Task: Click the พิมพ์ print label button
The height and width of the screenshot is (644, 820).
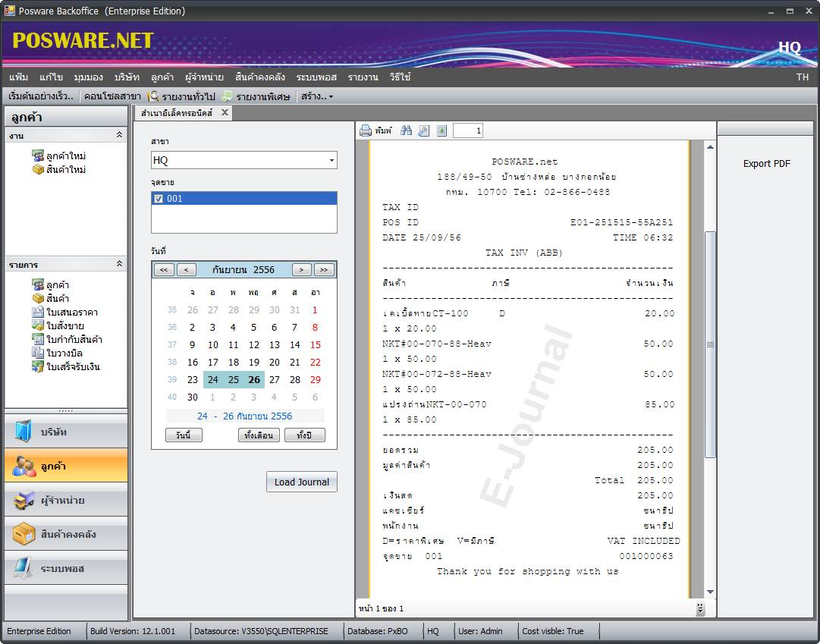Action: tap(383, 130)
